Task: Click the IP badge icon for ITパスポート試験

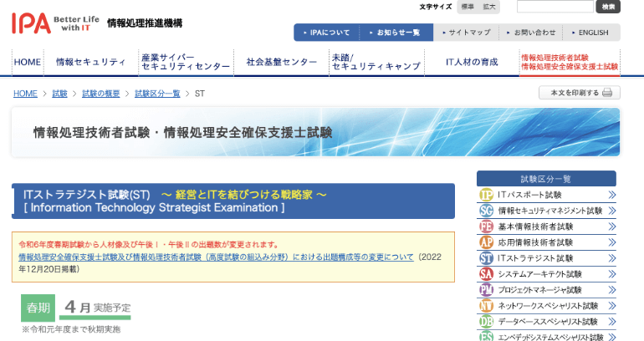Action: click(x=486, y=195)
